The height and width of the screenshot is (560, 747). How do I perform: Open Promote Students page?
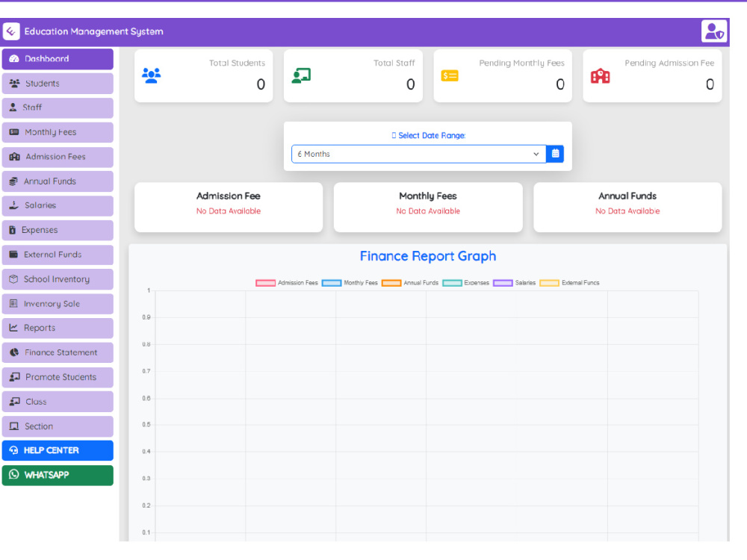[58, 376]
